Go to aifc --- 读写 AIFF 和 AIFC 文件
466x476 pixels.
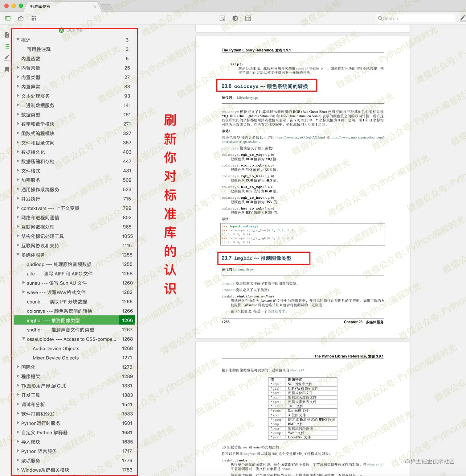point(60,274)
